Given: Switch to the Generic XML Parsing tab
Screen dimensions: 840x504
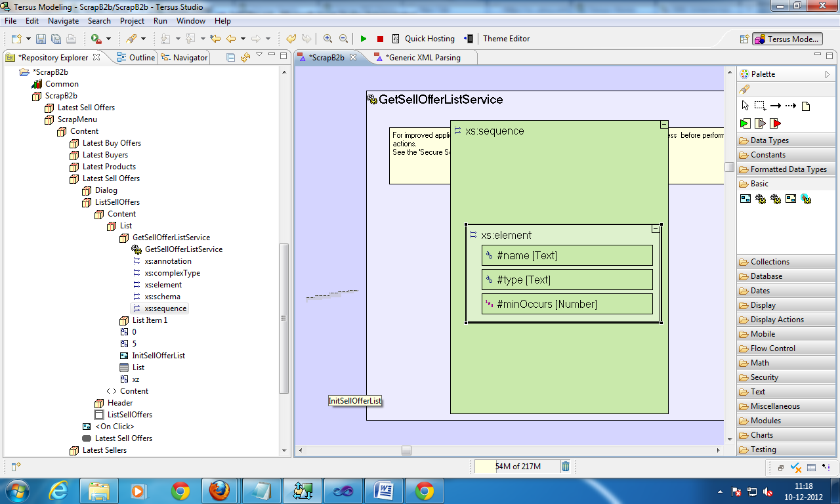Looking at the screenshot, I should [423, 58].
